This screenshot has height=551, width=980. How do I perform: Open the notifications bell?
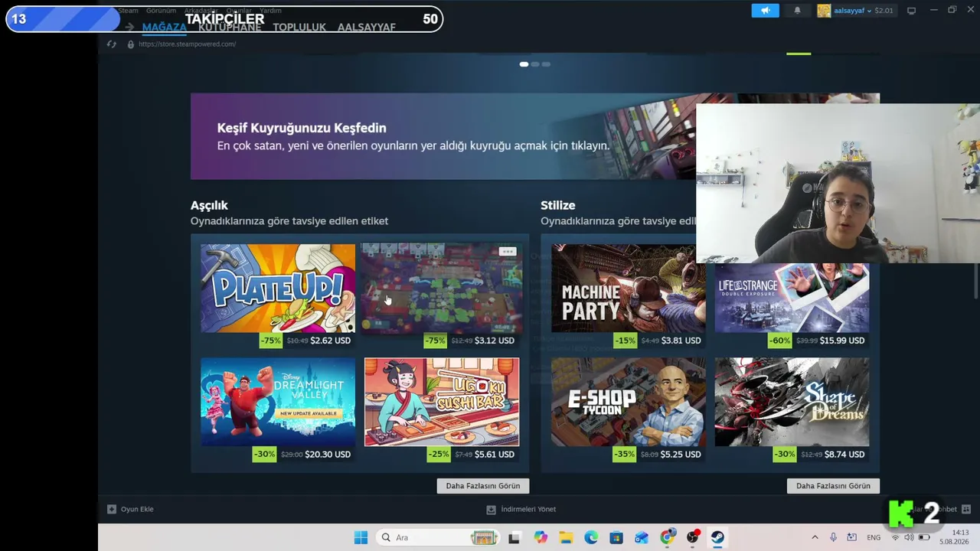(797, 11)
